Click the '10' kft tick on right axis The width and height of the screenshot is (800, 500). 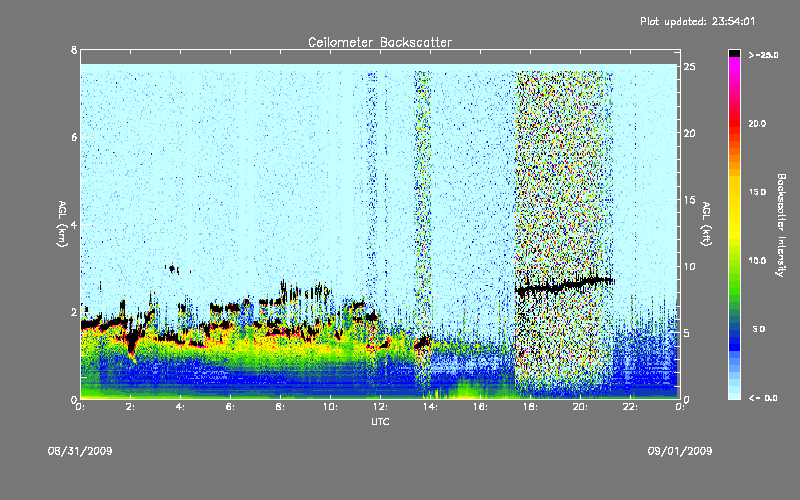point(689,266)
